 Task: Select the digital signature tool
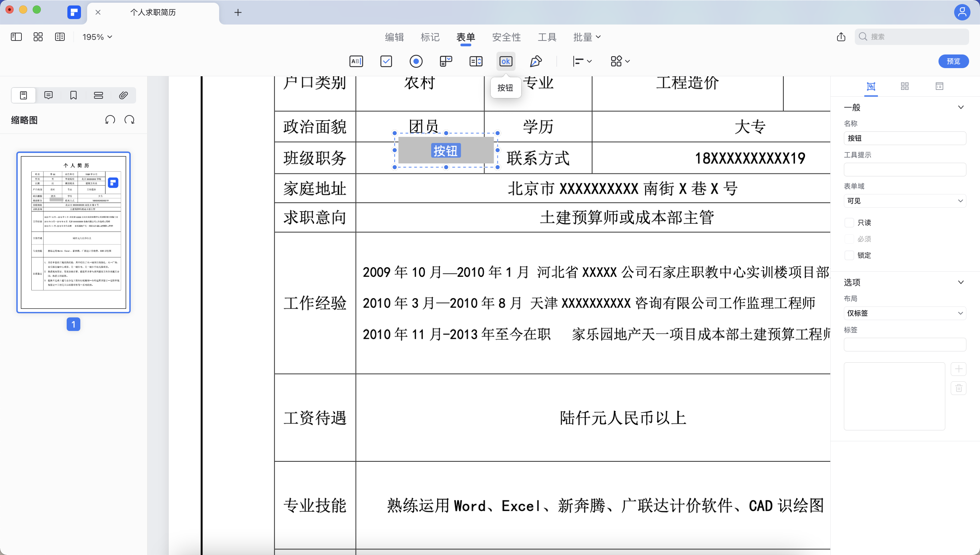(536, 61)
